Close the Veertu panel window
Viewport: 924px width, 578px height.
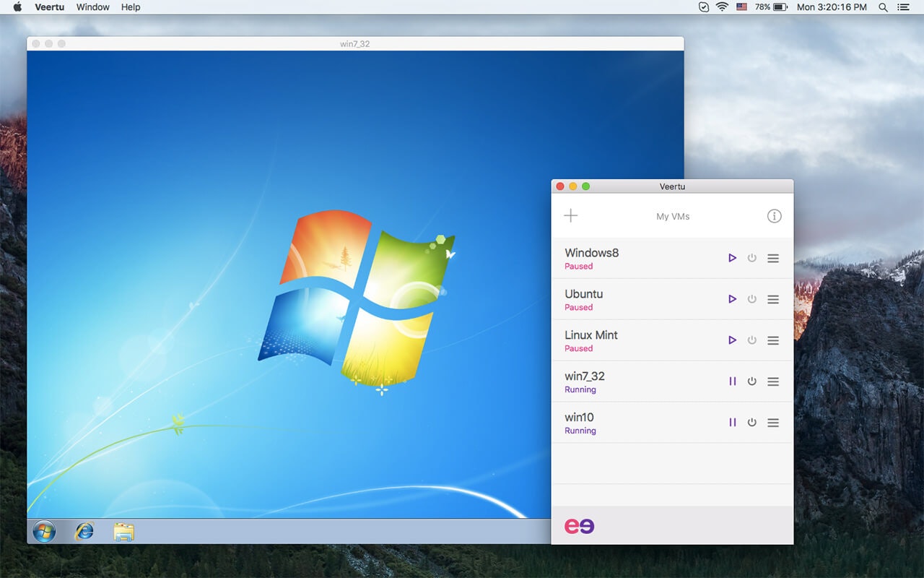tap(560, 186)
